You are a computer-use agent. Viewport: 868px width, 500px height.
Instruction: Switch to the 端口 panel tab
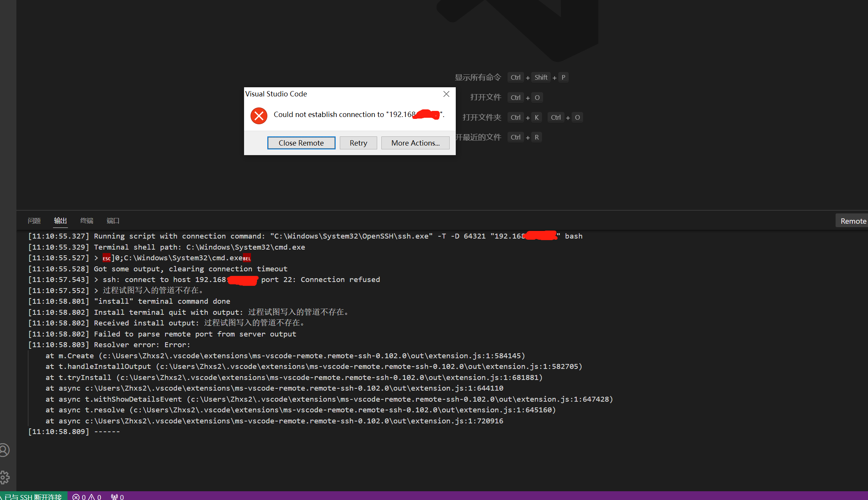point(113,221)
